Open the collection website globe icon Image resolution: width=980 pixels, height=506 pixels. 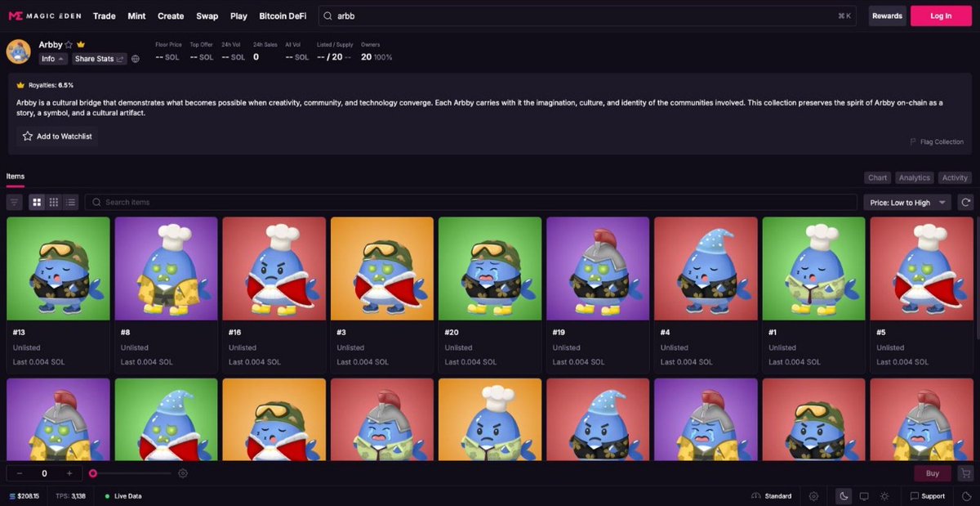point(136,59)
